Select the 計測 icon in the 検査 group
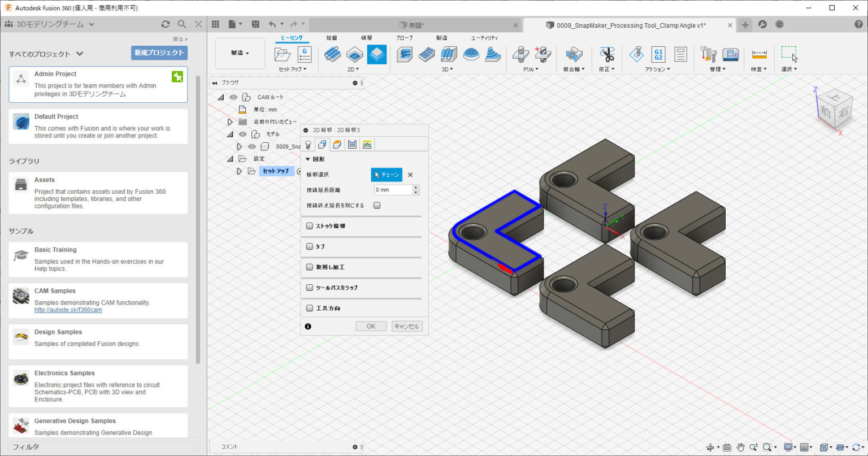This screenshot has height=456, width=868. pos(759,54)
